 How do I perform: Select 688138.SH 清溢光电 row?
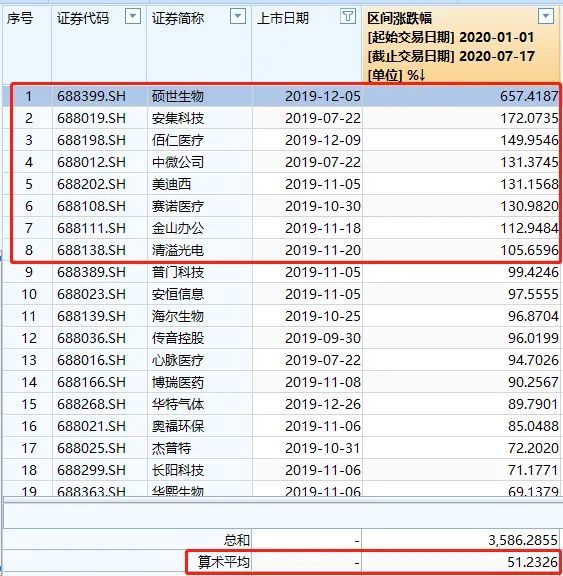281,251
